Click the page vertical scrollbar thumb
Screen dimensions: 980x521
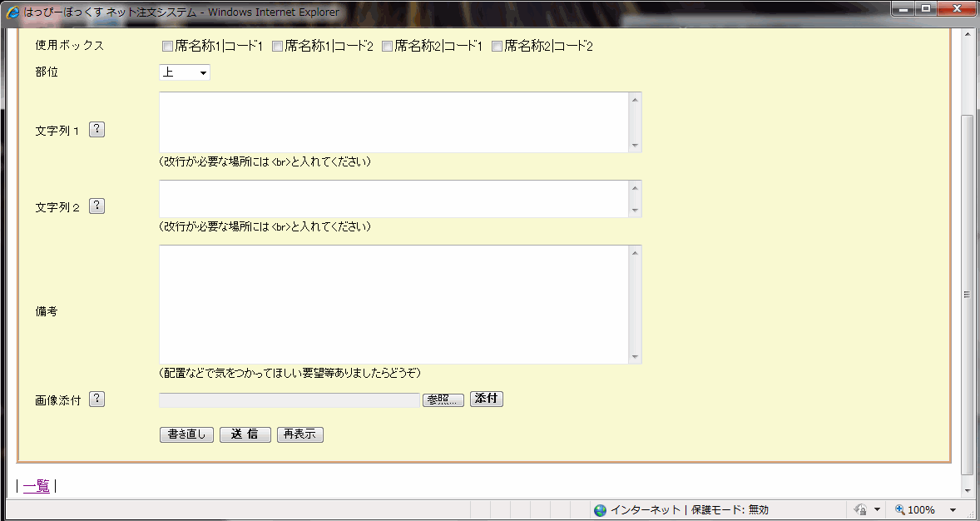pyautogui.click(x=967, y=295)
